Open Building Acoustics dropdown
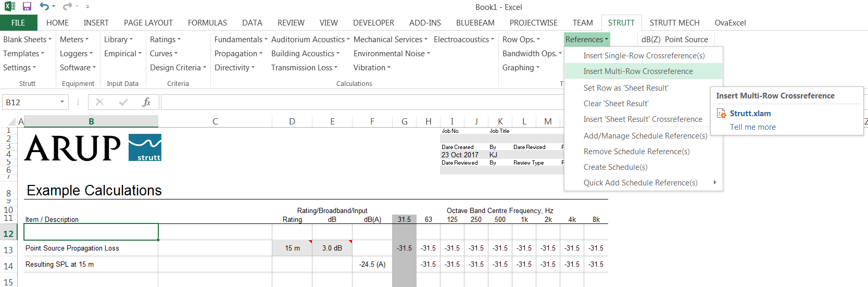This screenshot has width=868, height=287. [x=305, y=54]
